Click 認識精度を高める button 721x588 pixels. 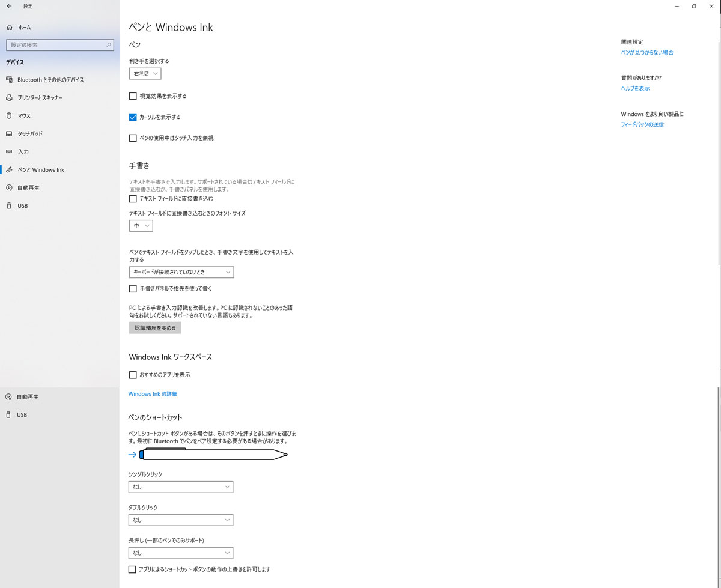[155, 328]
